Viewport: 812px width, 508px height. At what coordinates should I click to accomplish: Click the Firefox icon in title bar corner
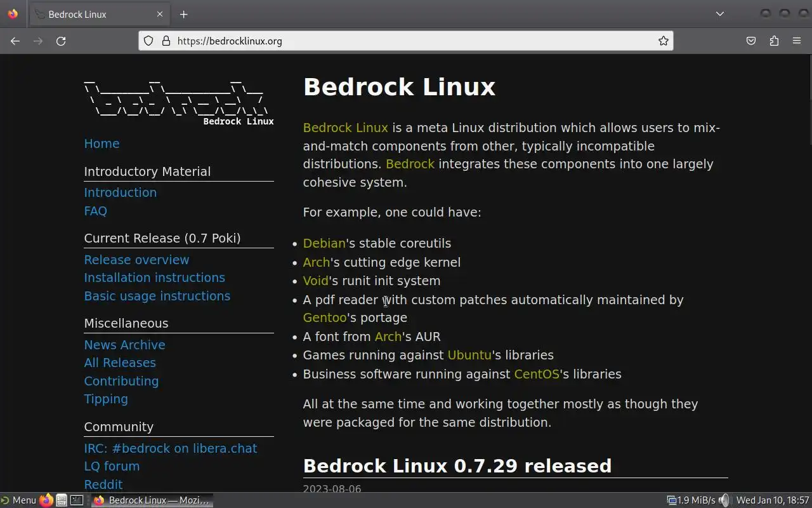13,13
